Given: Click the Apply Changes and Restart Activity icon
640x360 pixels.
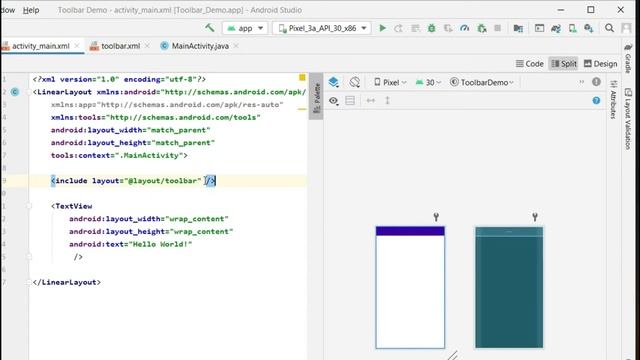Looking at the screenshot, I should pyautogui.click(x=398, y=28).
